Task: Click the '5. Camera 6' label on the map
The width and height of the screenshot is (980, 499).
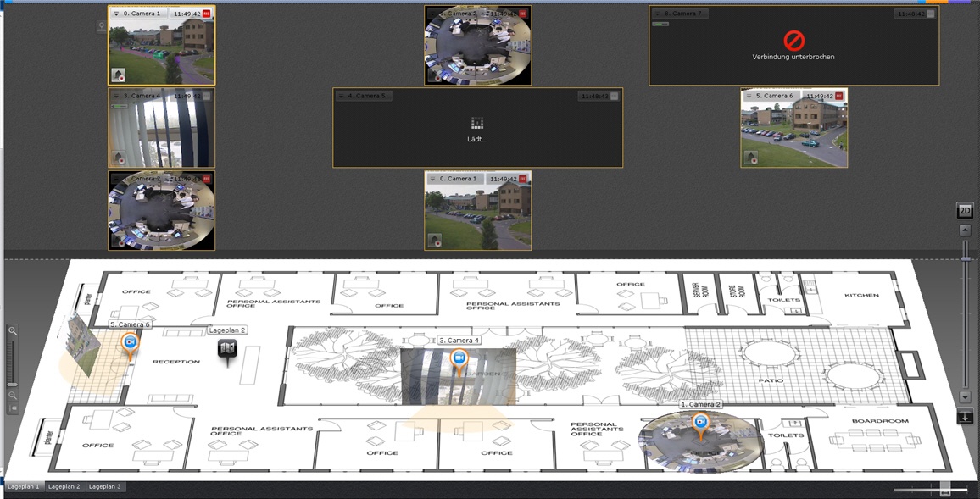Action: coord(130,324)
